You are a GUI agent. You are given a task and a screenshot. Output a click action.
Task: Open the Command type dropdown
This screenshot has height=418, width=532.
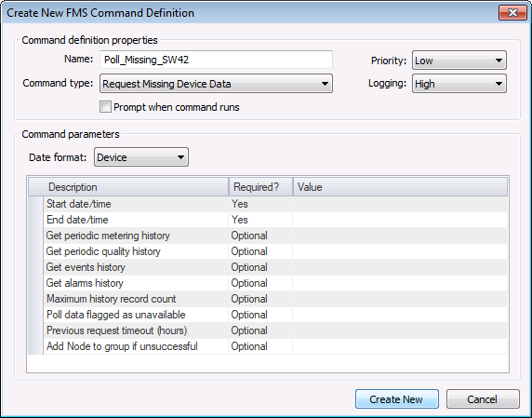[x=216, y=84]
